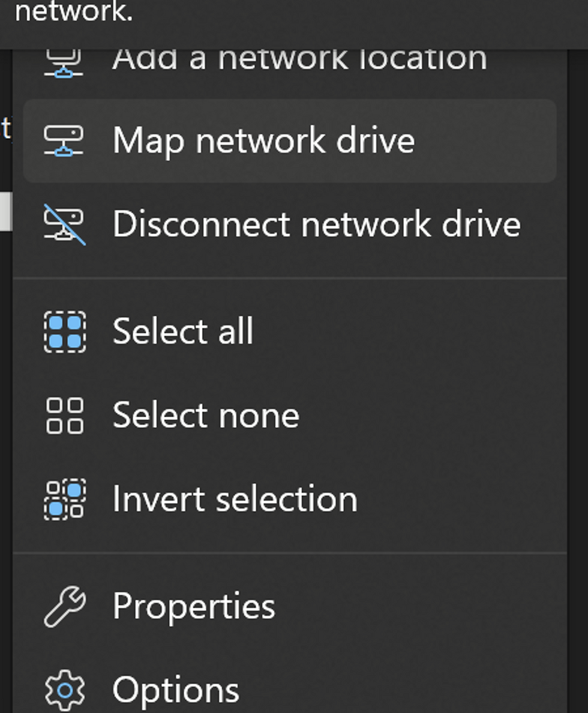Click the Options gear icon
This screenshot has height=713, width=588.
(64, 690)
